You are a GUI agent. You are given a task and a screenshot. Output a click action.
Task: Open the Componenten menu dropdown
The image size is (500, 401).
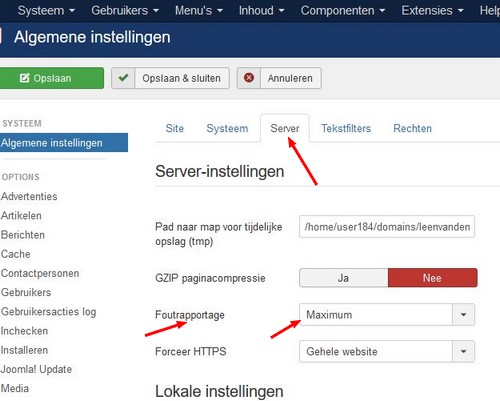[x=343, y=11]
